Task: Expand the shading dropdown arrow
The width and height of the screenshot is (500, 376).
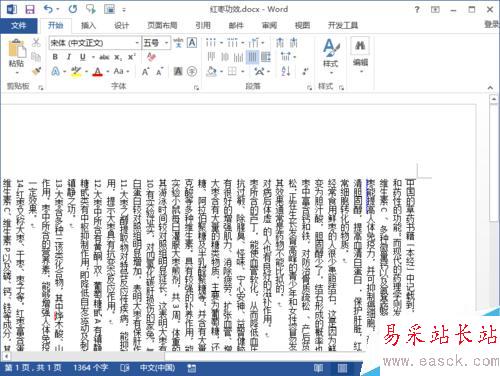Action: click(x=221, y=71)
